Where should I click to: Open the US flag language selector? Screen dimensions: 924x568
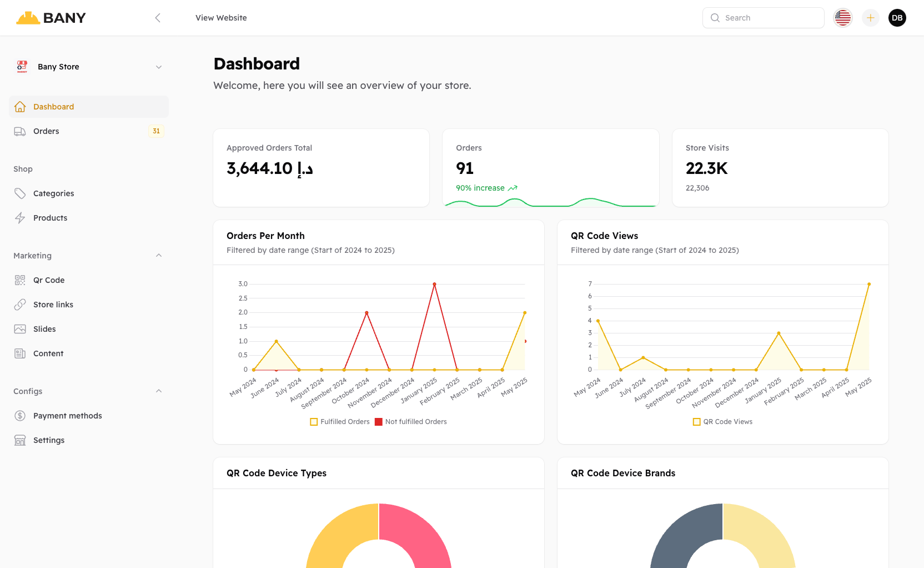tap(843, 18)
